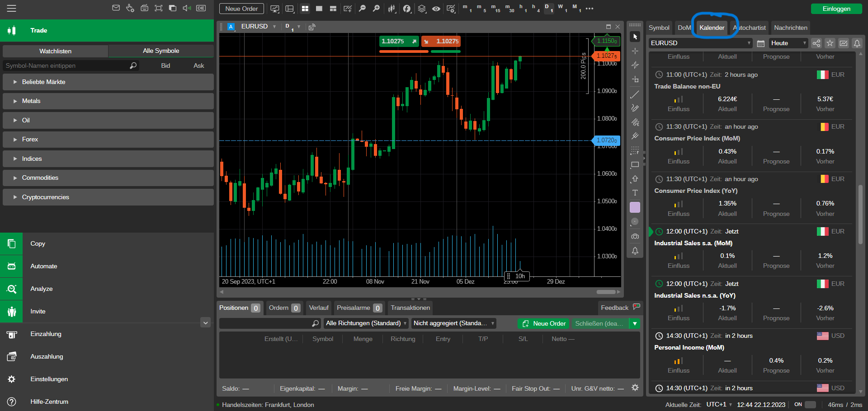Select the h4 timeframe icon
The height and width of the screenshot is (411, 868).
click(535, 8)
